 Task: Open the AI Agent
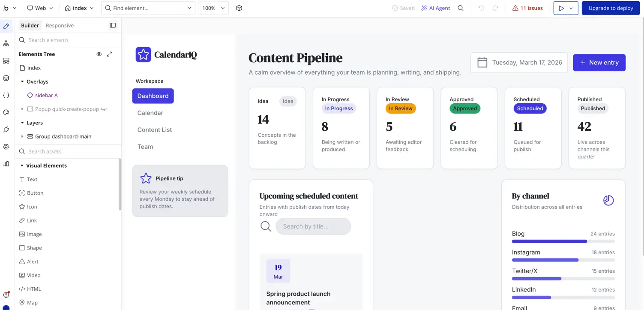click(x=436, y=8)
